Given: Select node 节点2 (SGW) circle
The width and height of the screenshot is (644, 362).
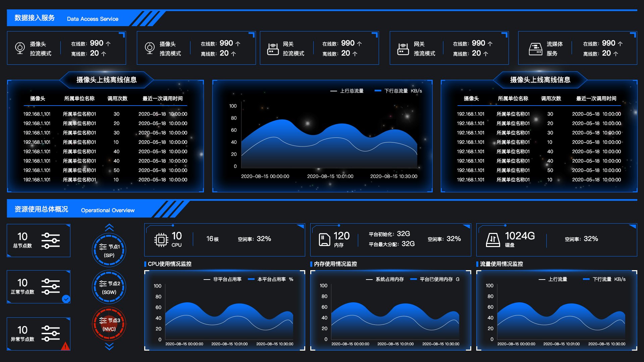Looking at the screenshot, I should click(x=109, y=287).
